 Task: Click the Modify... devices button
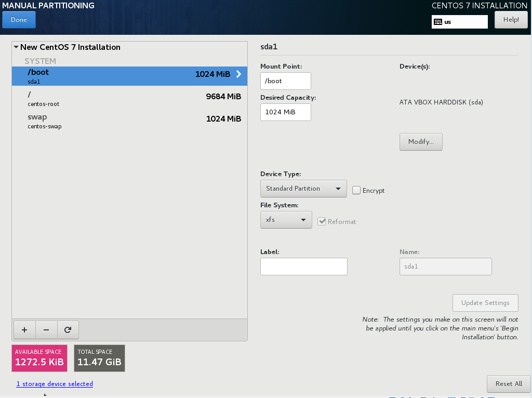point(421,142)
